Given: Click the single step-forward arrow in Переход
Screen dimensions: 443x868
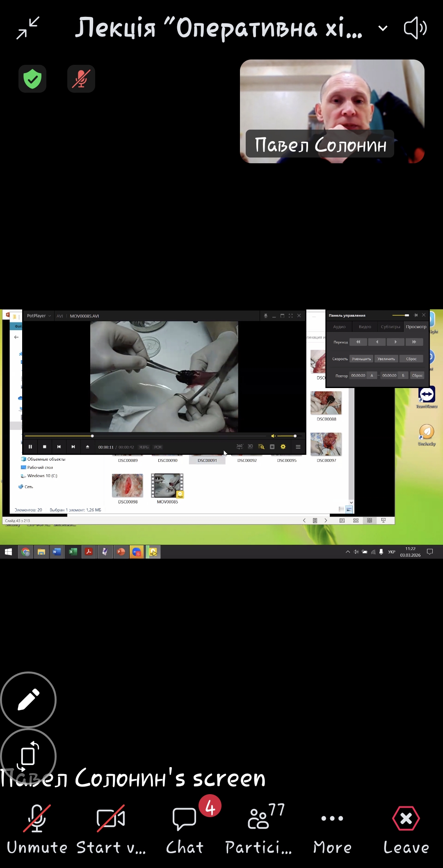Looking at the screenshot, I should coord(396,342).
